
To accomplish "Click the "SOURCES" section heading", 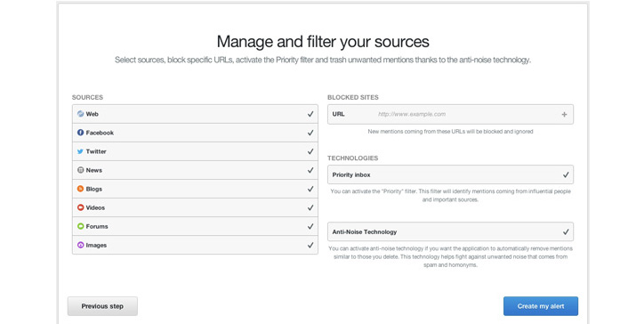I will coord(87,97).
